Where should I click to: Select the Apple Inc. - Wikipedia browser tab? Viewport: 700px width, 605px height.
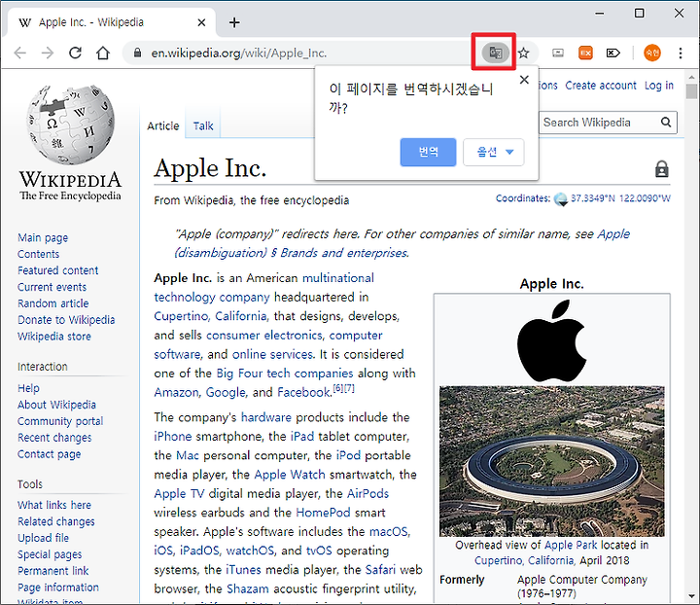[112, 22]
